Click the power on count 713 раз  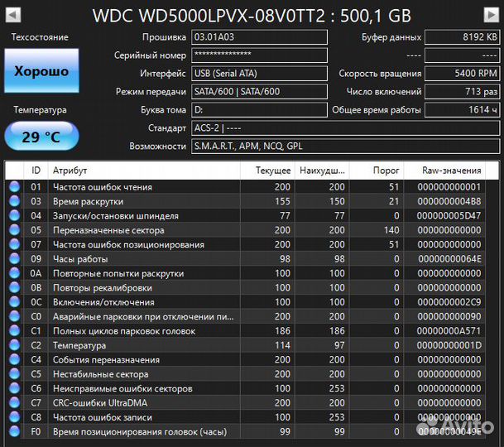pyautogui.click(x=463, y=92)
